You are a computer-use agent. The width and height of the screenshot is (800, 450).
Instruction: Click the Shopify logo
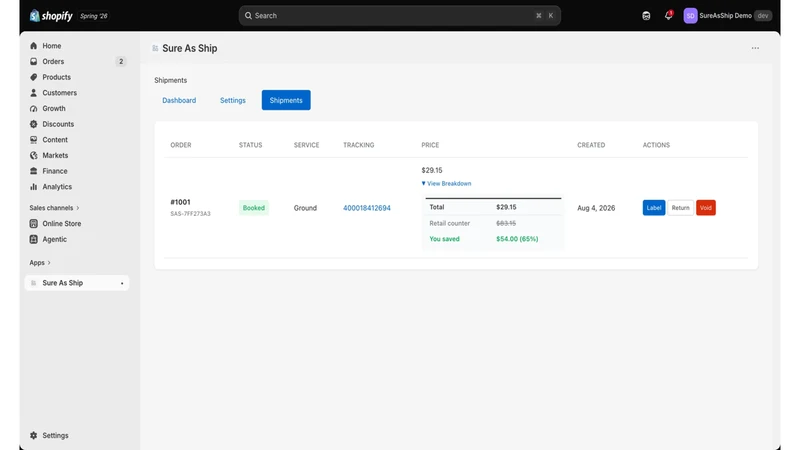pyautogui.click(x=51, y=16)
